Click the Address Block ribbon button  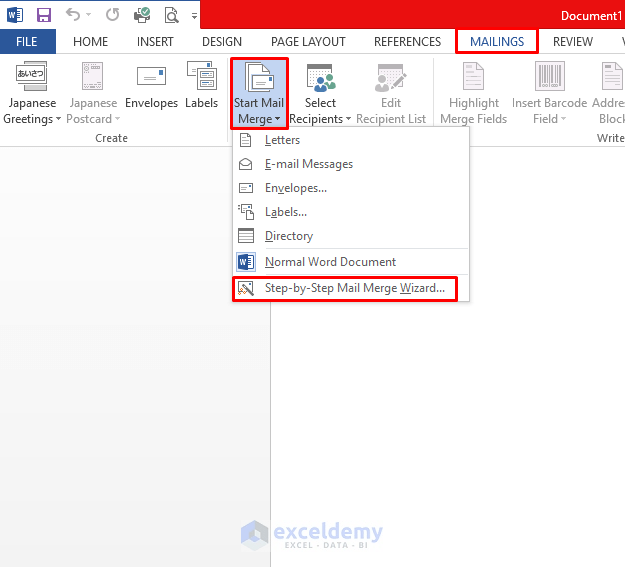coord(608,93)
